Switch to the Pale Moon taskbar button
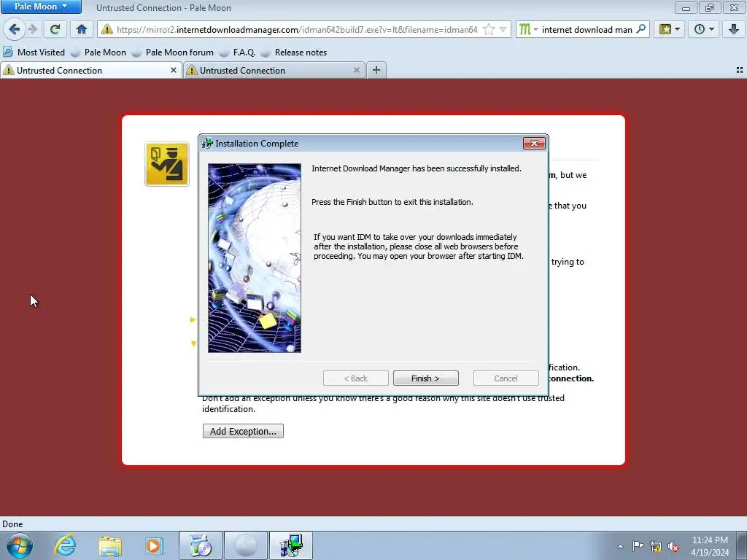This screenshot has height=560, width=747. coord(246,545)
